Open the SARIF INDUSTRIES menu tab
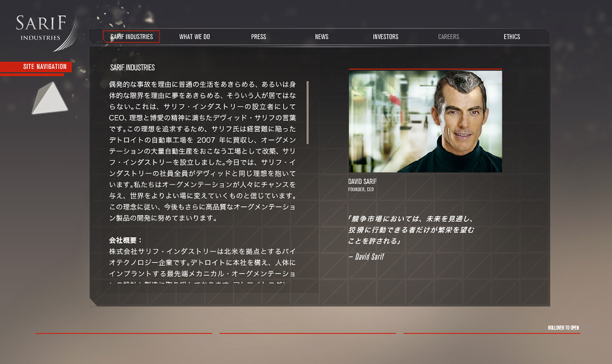Image resolution: width=612 pixels, height=364 pixels. [x=131, y=37]
